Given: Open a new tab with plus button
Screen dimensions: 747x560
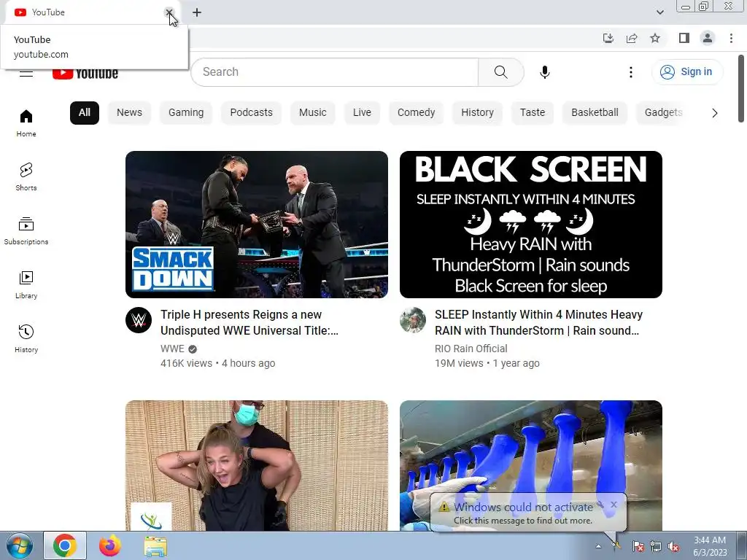Looking at the screenshot, I should (x=197, y=12).
